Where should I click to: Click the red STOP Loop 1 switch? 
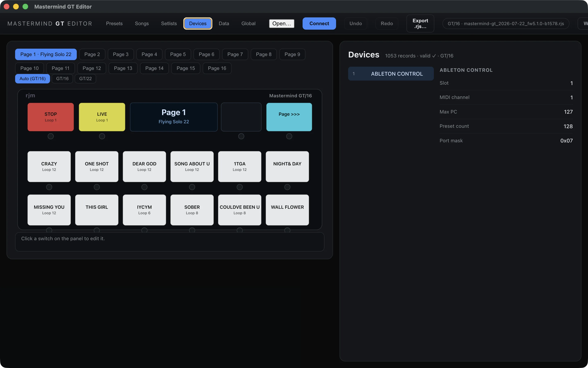51,117
